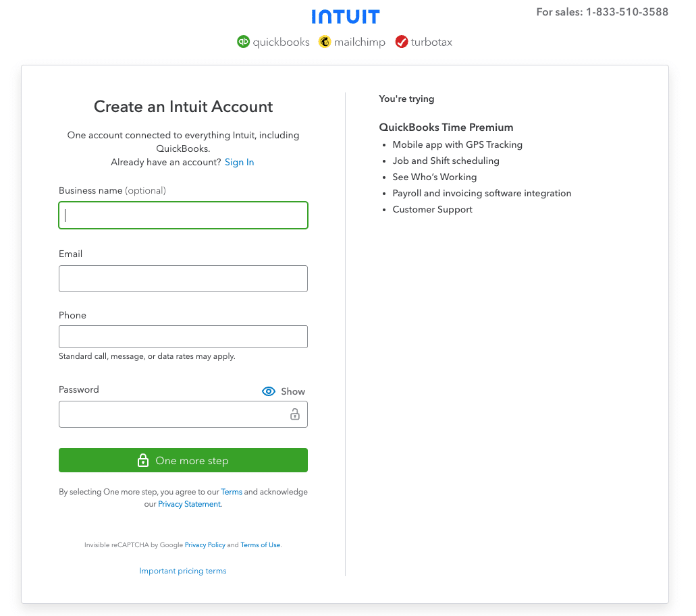The image size is (696, 616).
Task: Click the turbotax brand text
Action: pos(431,42)
